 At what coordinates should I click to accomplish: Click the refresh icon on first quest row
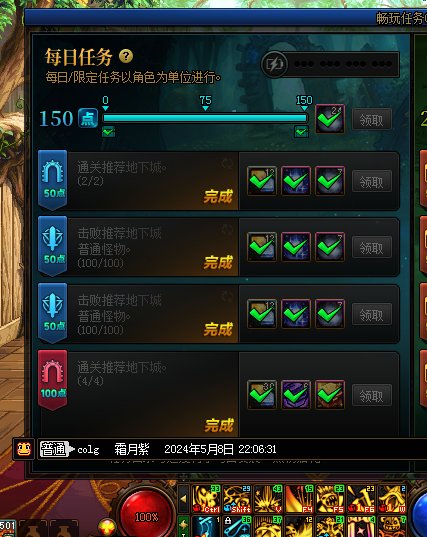coord(227,163)
